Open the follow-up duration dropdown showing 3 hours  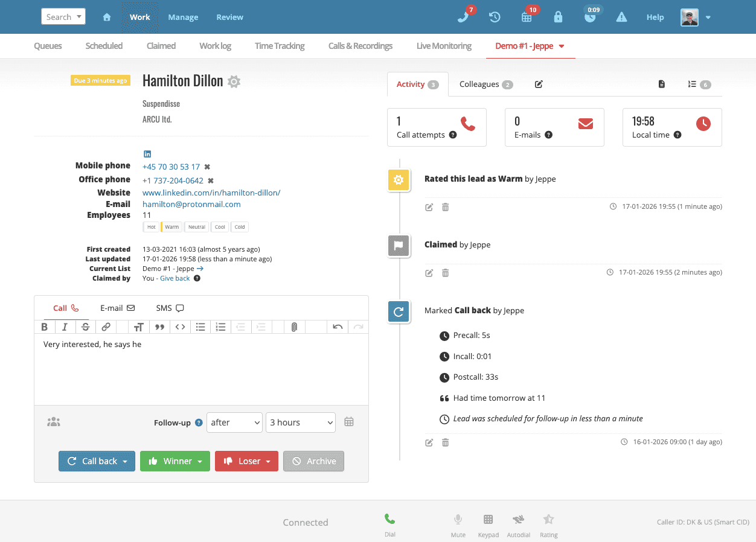[x=300, y=422]
